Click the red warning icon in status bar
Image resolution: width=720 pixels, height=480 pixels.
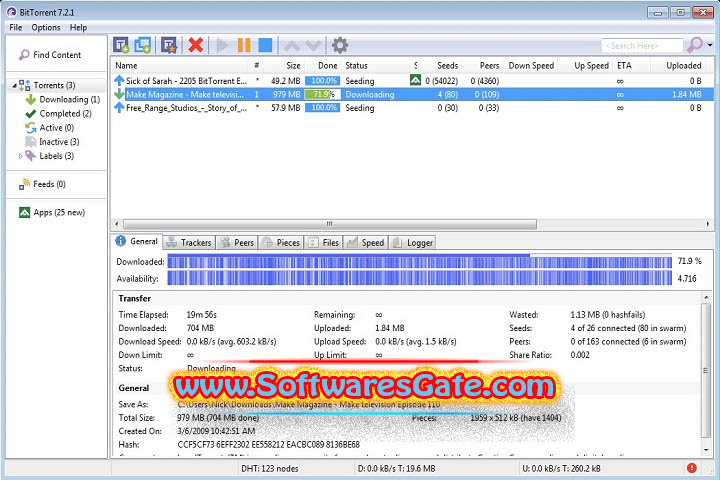click(x=692, y=468)
